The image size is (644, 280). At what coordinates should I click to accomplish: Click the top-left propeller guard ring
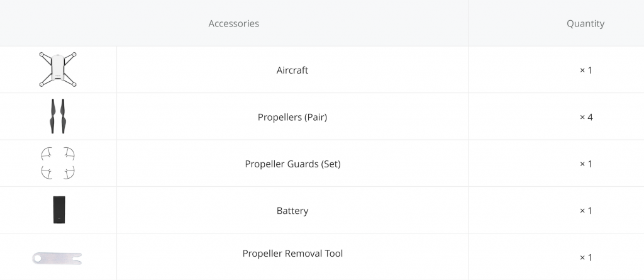pyautogui.click(x=47, y=154)
